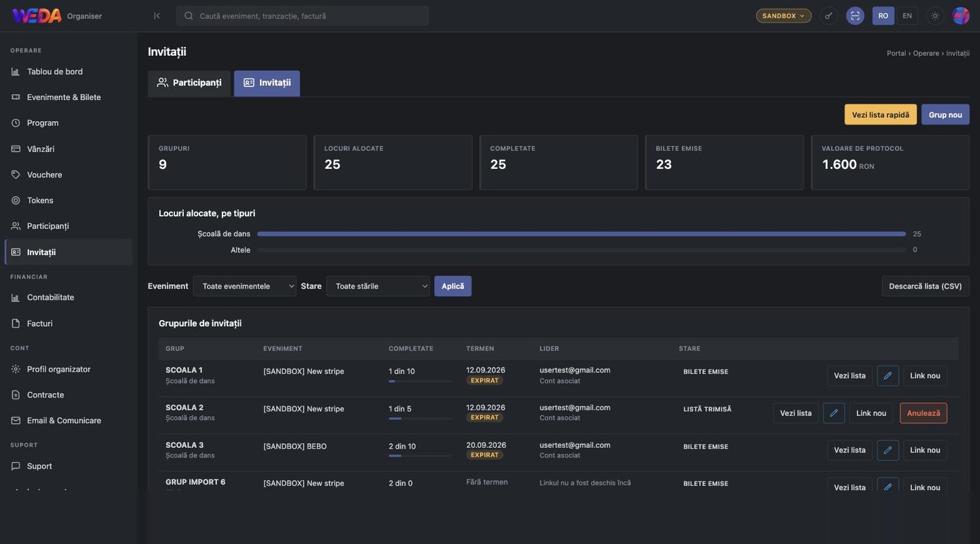Click the Email & Comunicare envelope icon

(x=16, y=421)
